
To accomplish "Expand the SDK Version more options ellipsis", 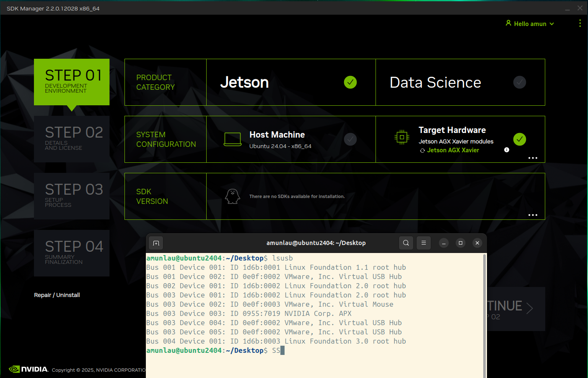I will pos(533,215).
